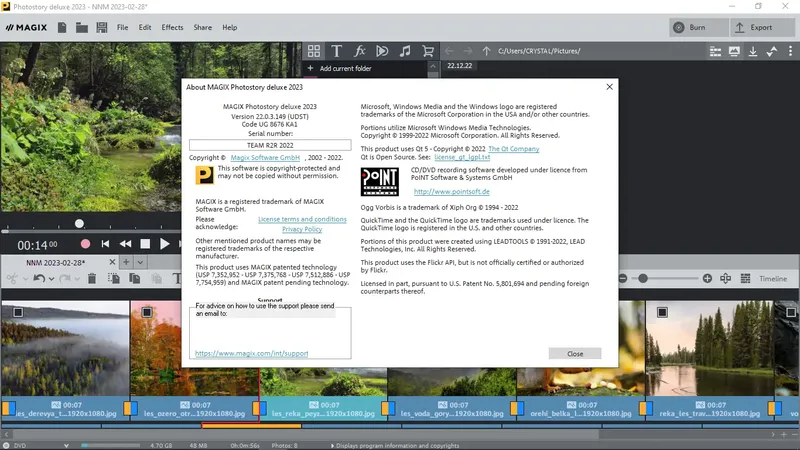Viewport: 800px width, 450px height.
Task: Jump to the beginning of the slideshow
Action: (x=105, y=244)
